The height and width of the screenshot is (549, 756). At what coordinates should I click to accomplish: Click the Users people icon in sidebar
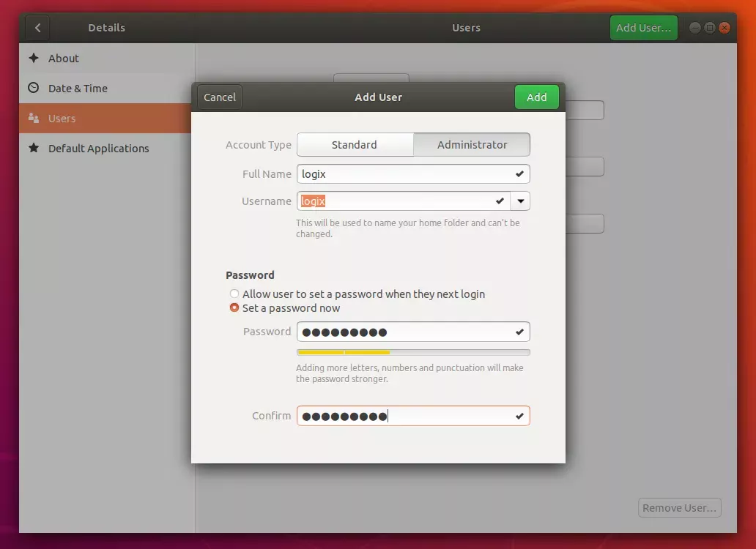(x=33, y=118)
